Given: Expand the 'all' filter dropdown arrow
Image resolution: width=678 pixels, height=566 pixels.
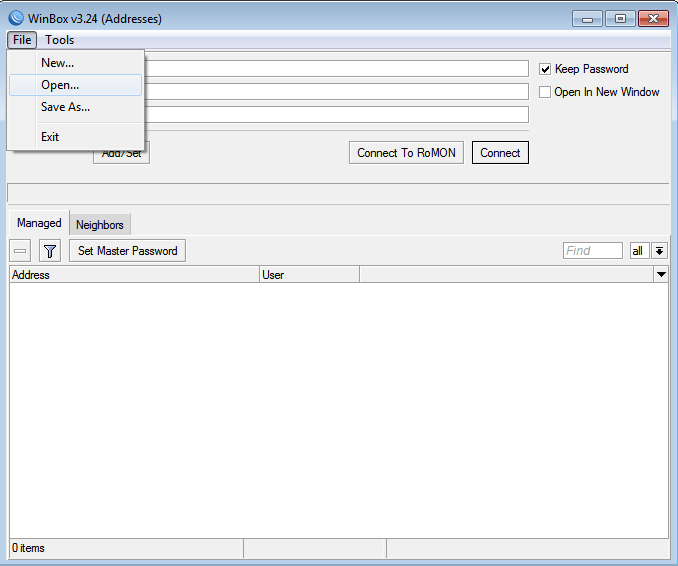Looking at the screenshot, I should (660, 251).
